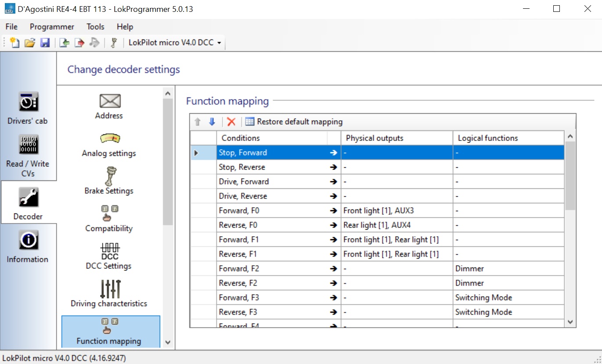Click Switching Mode cell for Reverse, F3
602x364 pixels.
pyautogui.click(x=508, y=312)
